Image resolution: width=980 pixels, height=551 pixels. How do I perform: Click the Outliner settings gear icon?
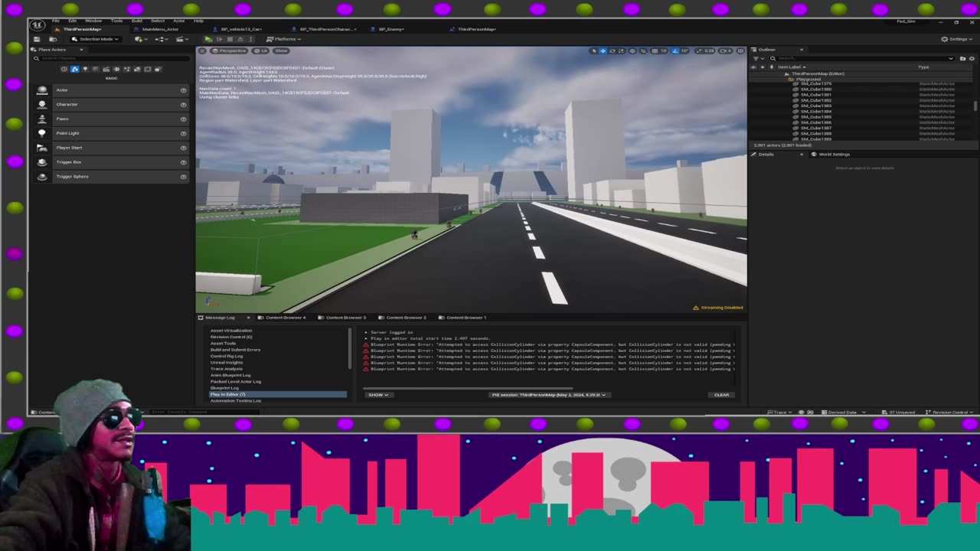point(972,58)
